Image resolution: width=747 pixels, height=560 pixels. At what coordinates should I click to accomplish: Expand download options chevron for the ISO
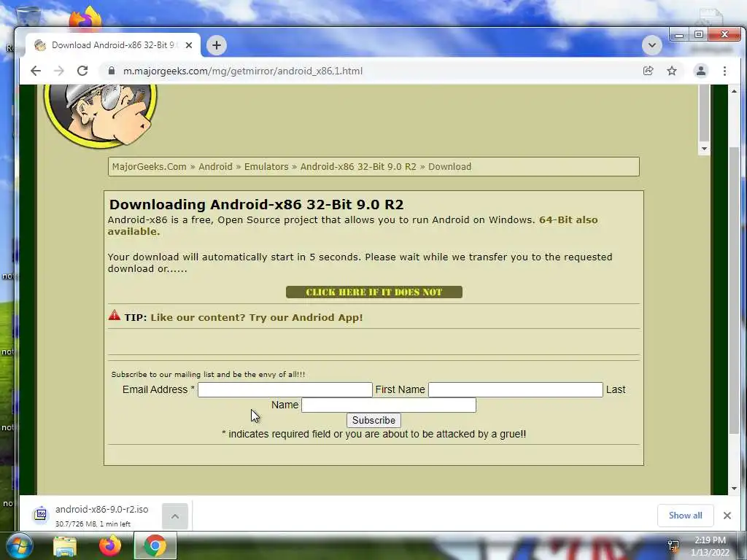175,516
